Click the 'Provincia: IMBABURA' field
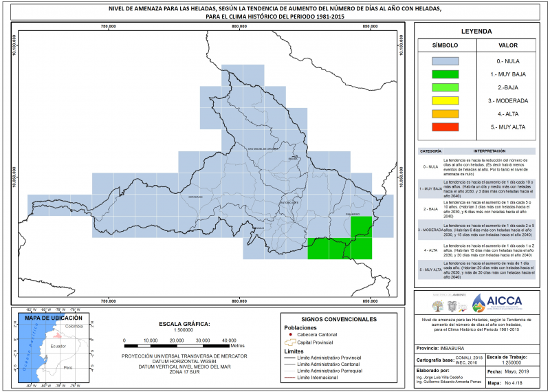Viewport: 550px width, 392px height. [x=440, y=349]
